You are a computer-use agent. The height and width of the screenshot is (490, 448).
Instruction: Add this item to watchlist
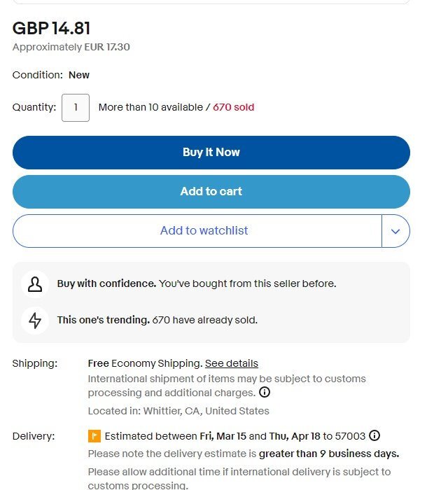[197, 231]
